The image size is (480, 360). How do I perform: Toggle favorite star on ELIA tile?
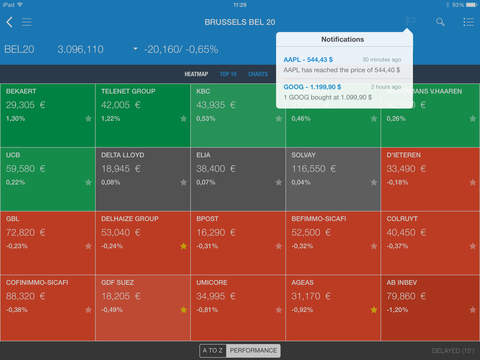279,182
